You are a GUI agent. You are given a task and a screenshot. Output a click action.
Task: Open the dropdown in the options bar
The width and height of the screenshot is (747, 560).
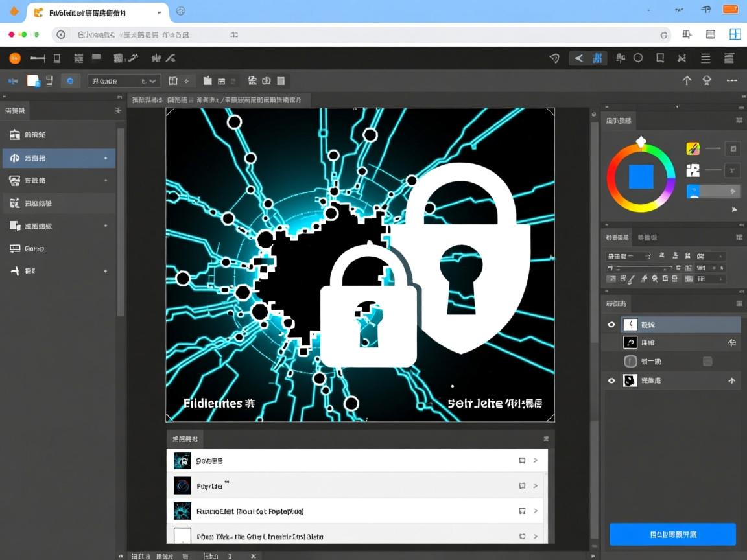[124, 81]
